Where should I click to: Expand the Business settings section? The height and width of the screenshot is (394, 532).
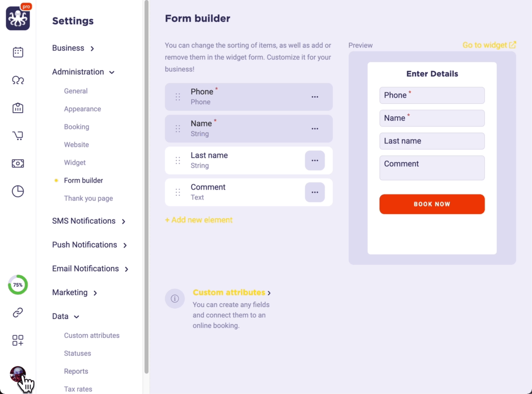coord(73,48)
